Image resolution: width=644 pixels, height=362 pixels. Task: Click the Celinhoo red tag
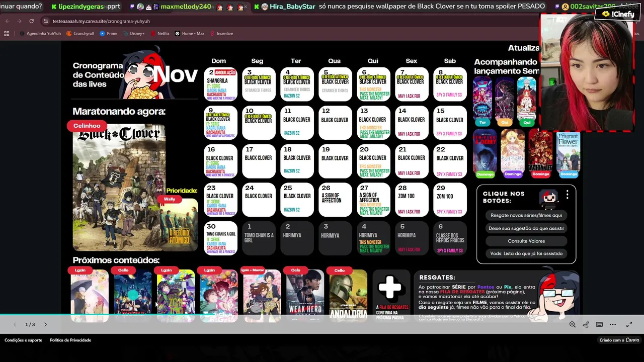[x=87, y=126]
